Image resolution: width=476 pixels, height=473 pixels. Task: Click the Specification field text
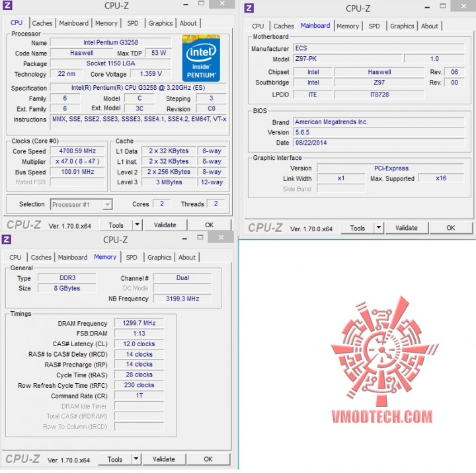click(x=138, y=88)
